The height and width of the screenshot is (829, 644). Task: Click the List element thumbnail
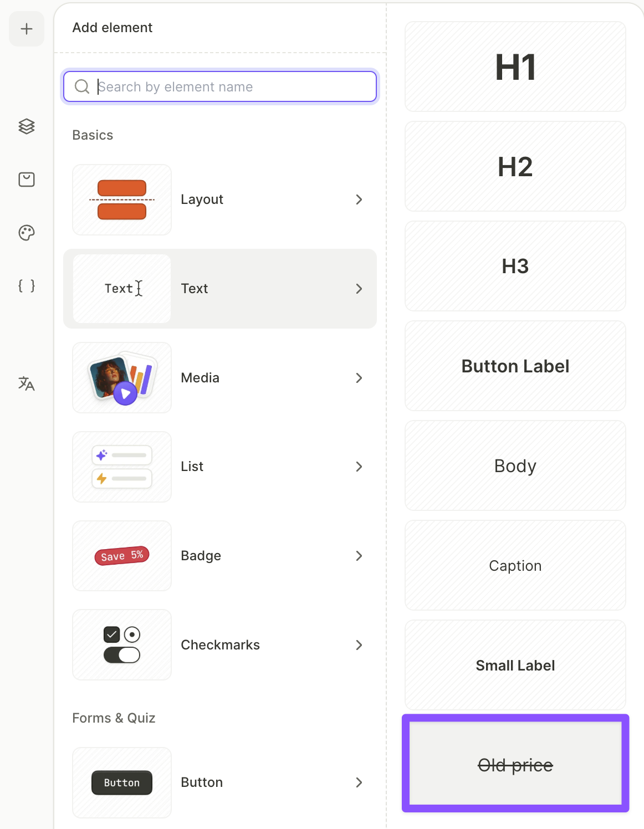(x=122, y=467)
